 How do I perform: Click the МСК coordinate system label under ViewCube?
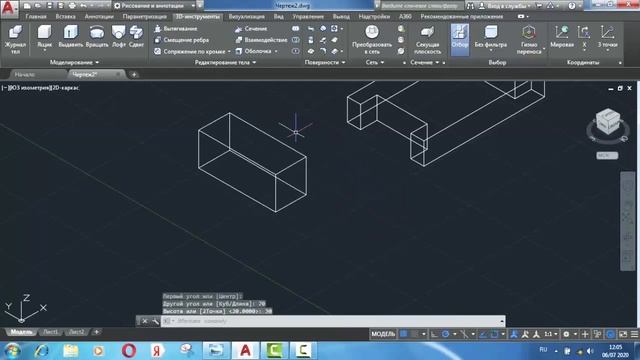(607, 156)
